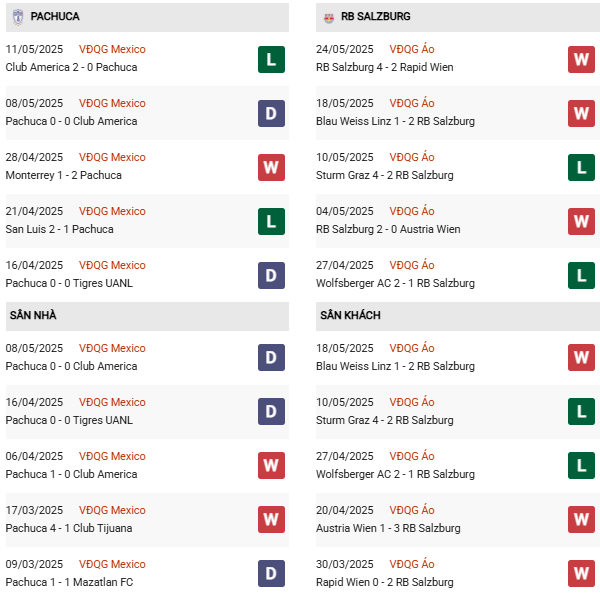The height and width of the screenshot is (594, 600).
Task: Select the RB SALZBURG team header title
Action: (375, 17)
